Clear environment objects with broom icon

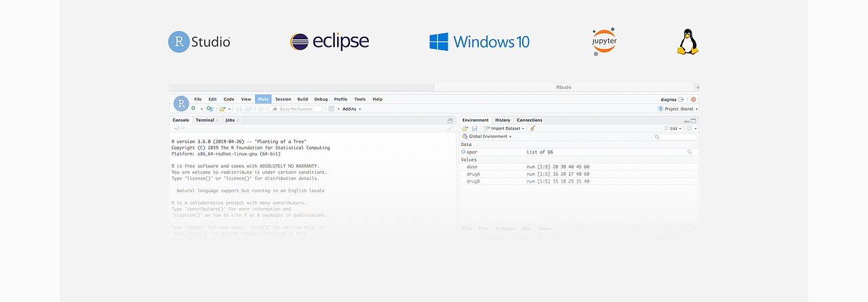[x=532, y=128]
